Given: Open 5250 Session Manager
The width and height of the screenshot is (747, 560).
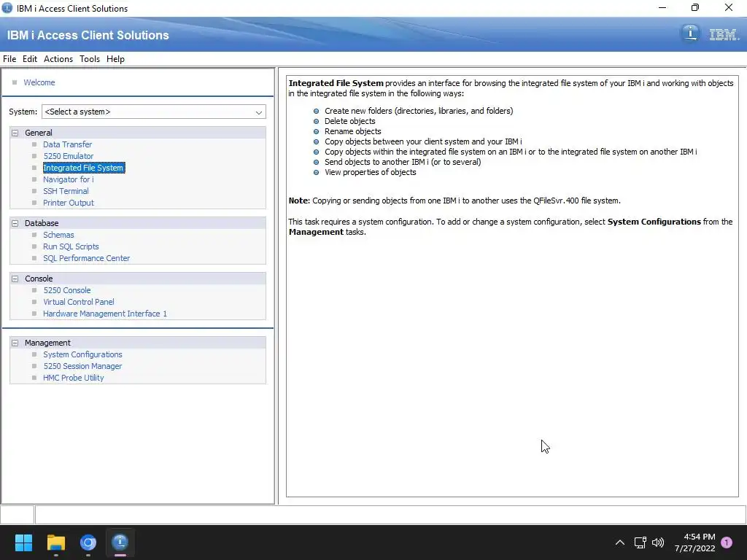Looking at the screenshot, I should [x=82, y=366].
